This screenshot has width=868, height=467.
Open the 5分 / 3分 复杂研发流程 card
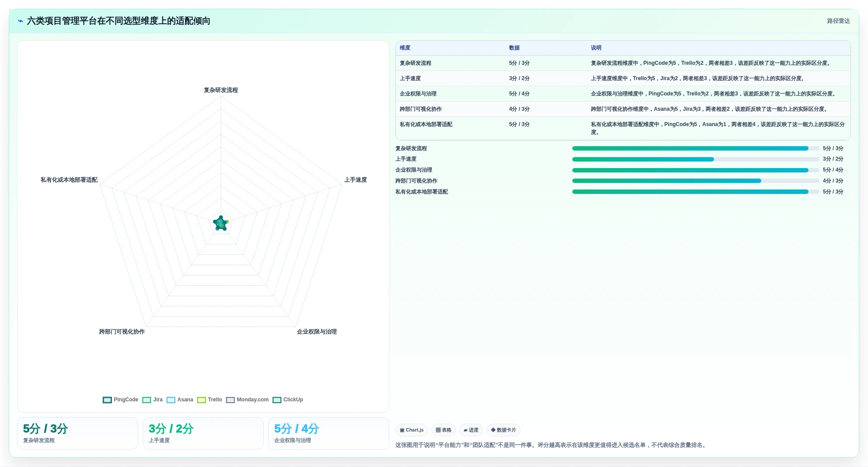77,433
